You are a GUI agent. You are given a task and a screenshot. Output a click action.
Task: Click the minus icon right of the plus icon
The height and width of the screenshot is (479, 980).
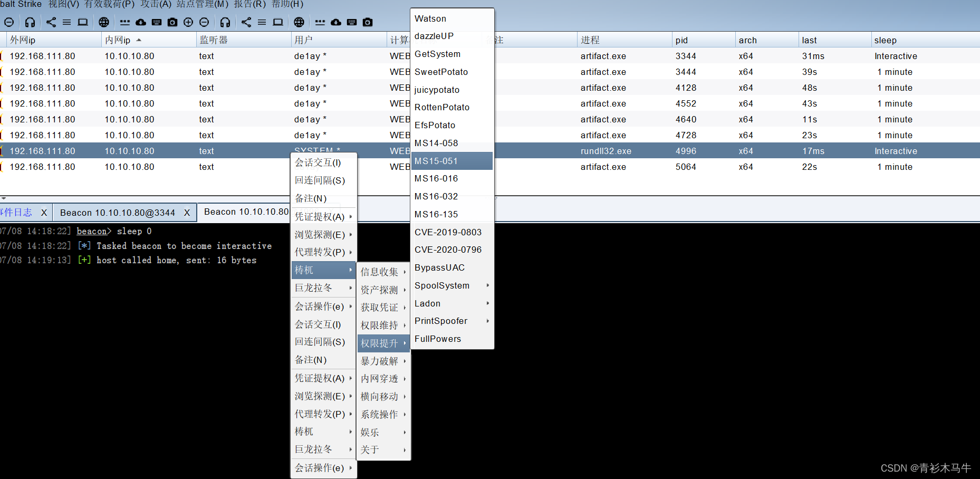204,22
